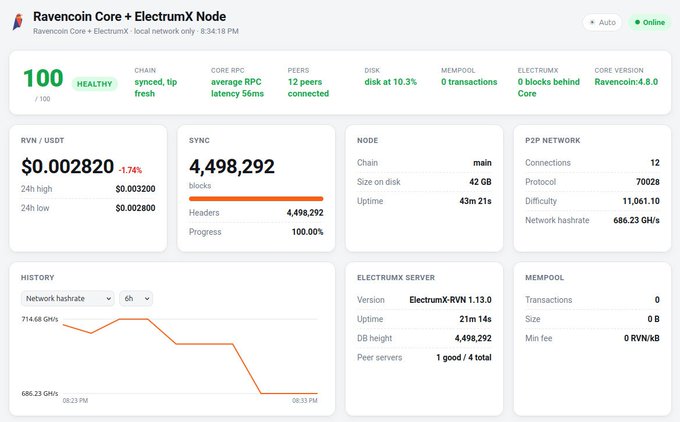Click the Network hashrate value 686.23 GH/s

pos(636,220)
